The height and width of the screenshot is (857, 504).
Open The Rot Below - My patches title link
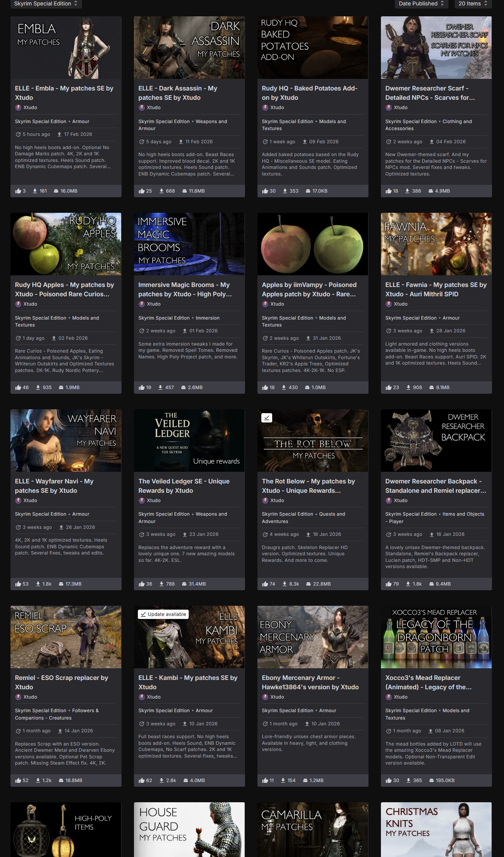click(308, 486)
